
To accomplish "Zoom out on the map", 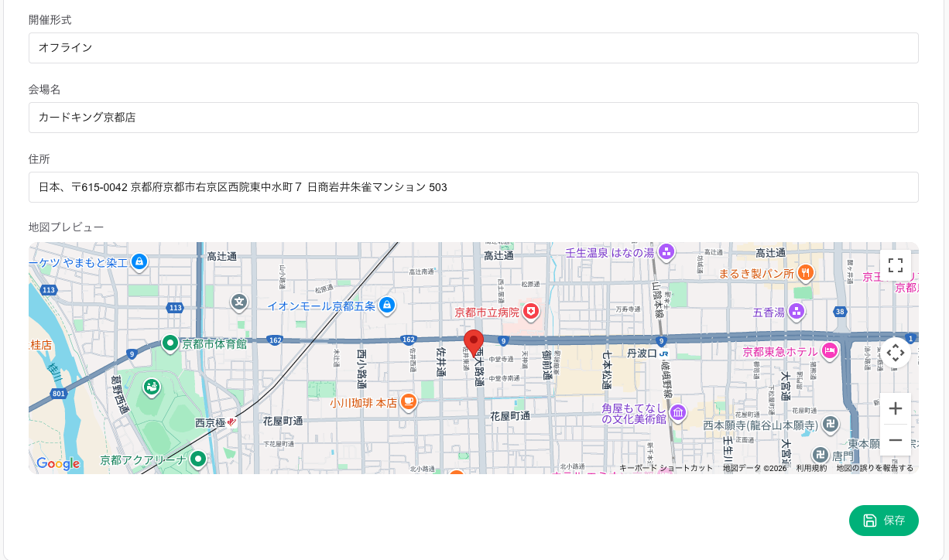I will (x=896, y=440).
